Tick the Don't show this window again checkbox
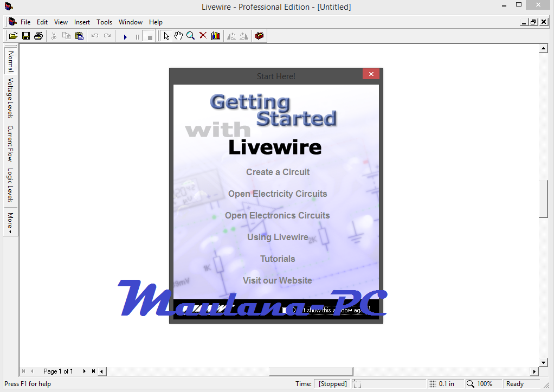 [x=285, y=309]
